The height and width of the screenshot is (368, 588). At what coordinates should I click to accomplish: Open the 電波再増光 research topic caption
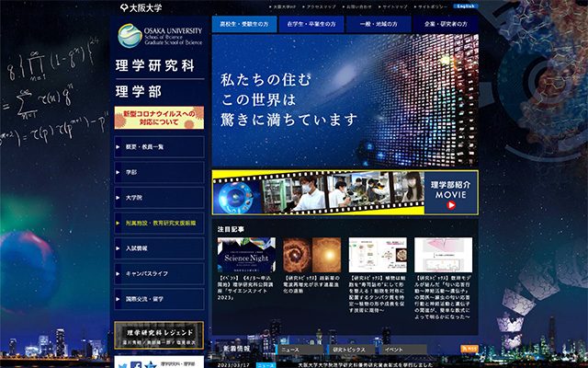[x=312, y=284]
